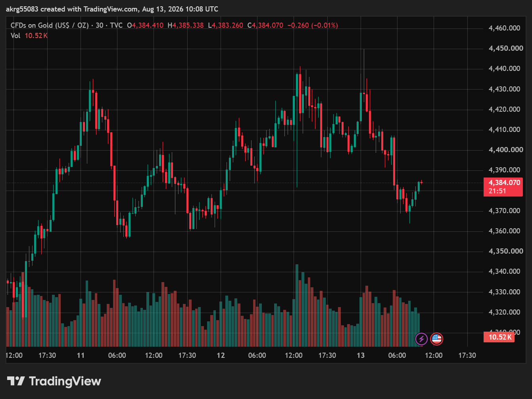This screenshot has height=399, width=532.
Task: Click the change value −0.260 (−0.01%)
Action: 312,25
